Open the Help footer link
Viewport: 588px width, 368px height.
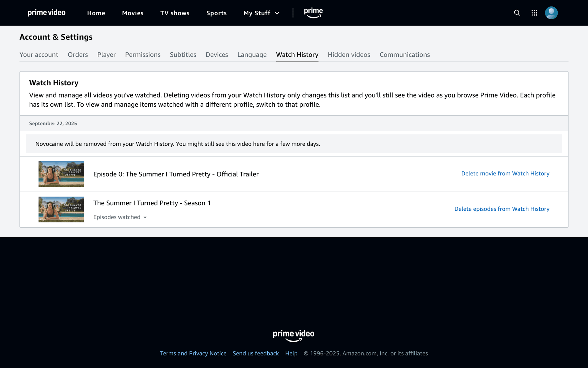point(291,353)
